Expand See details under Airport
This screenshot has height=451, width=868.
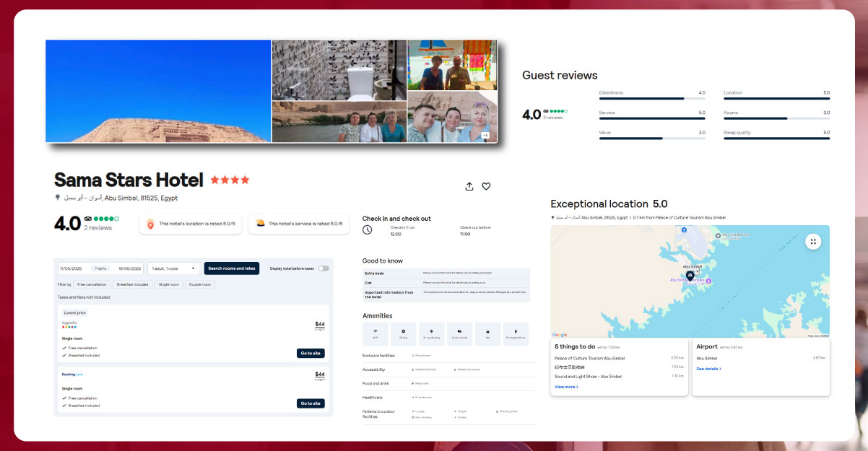click(708, 368)
